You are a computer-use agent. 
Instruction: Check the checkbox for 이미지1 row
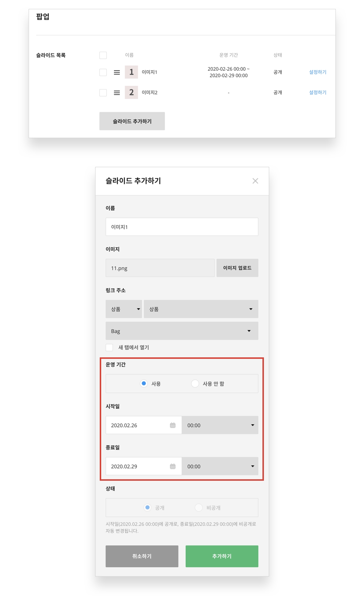[103, 72]
